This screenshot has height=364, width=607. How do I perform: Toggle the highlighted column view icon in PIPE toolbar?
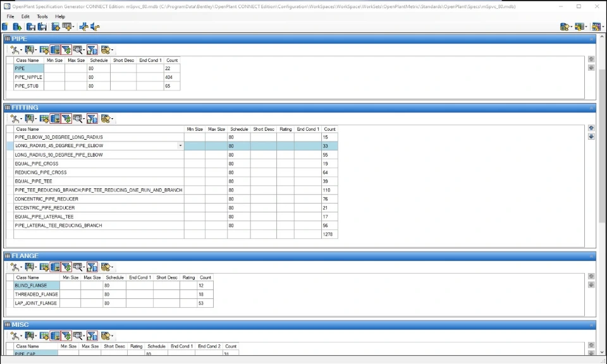(56, 49)
